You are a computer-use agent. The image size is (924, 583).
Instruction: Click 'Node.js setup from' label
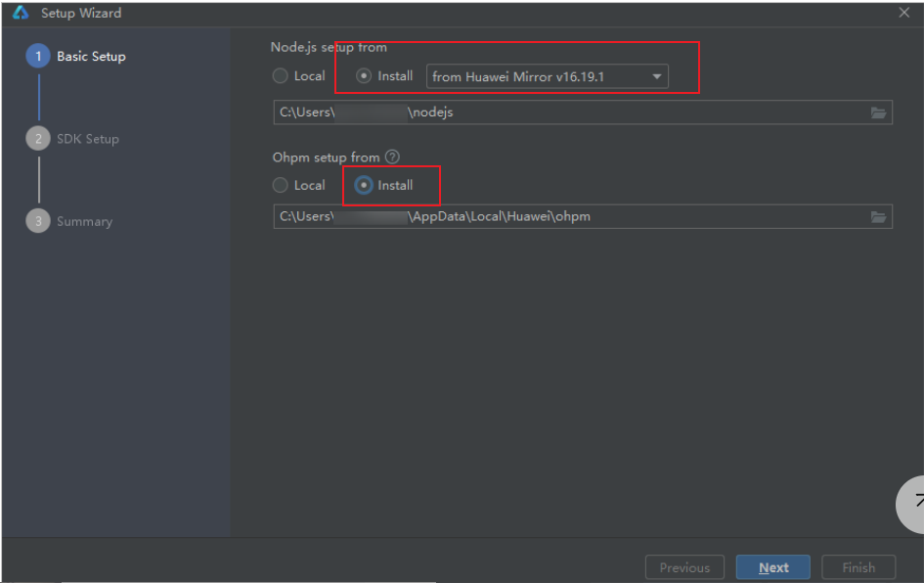(329, 47)
